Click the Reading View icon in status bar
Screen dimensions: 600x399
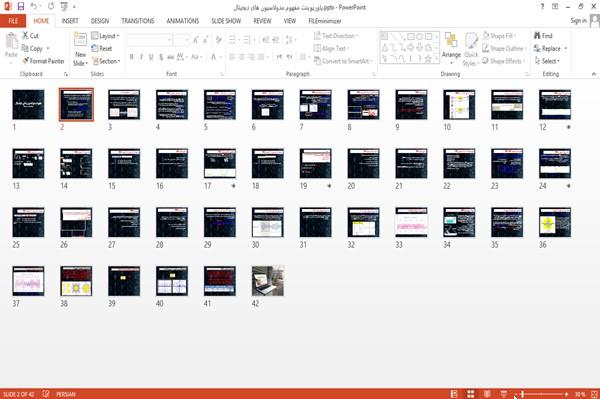487,394
